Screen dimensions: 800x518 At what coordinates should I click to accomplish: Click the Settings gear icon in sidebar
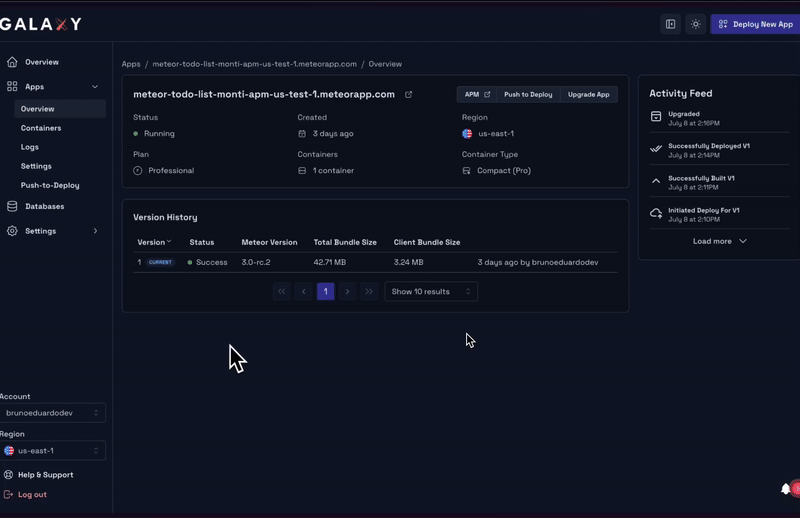12,231
